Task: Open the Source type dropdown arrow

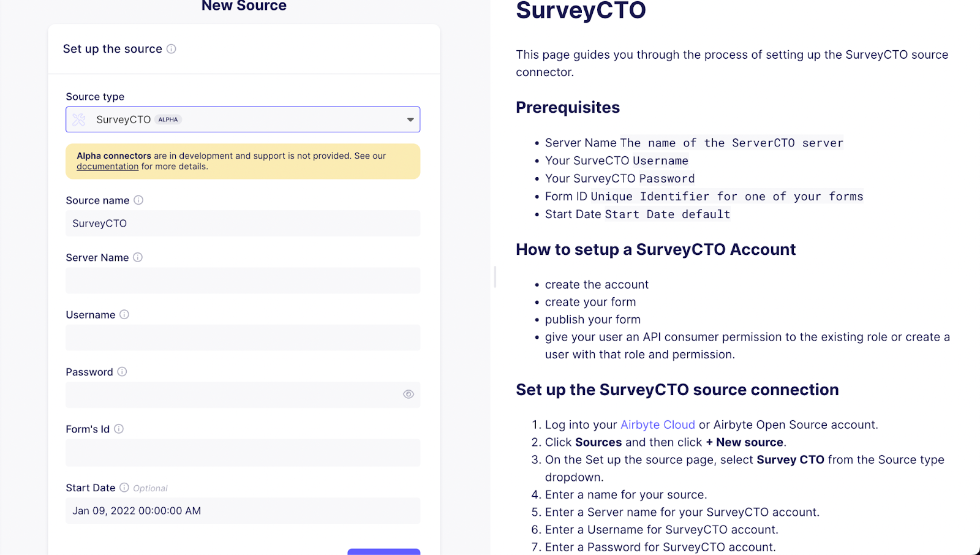Action: (x=410, y=119)
